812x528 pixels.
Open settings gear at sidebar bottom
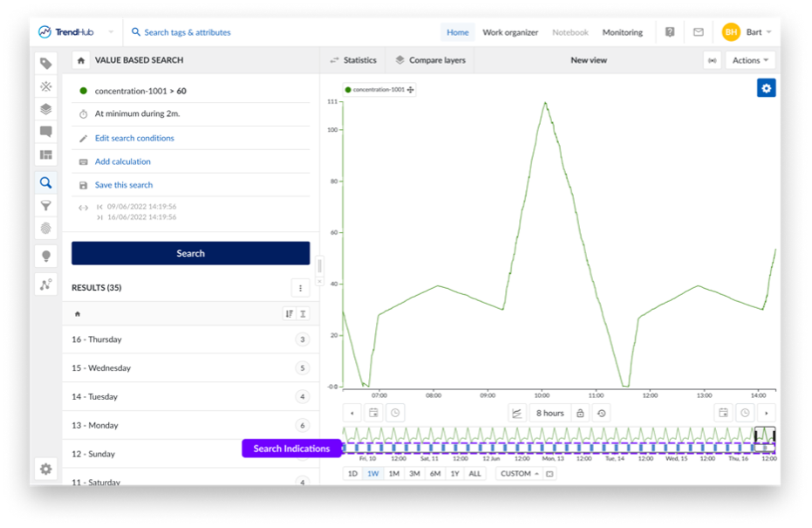tap(46, 469)
